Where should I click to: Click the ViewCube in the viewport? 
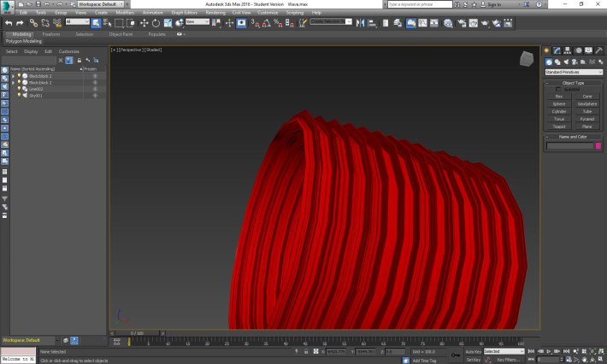527,59
